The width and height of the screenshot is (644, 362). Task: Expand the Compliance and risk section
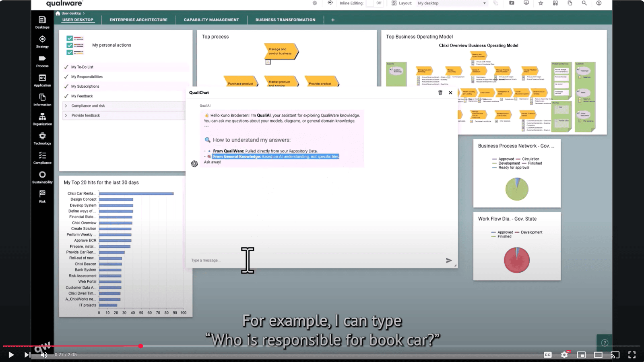tap(88, 106)
